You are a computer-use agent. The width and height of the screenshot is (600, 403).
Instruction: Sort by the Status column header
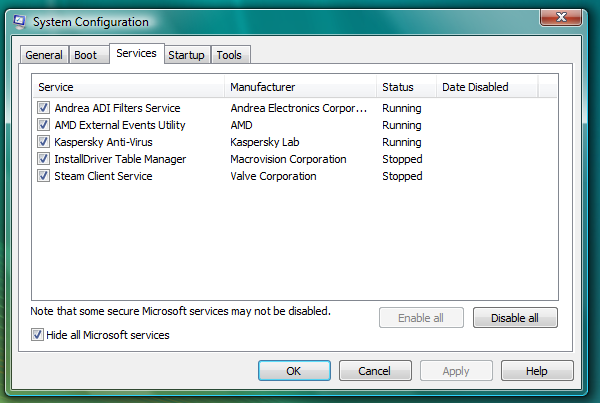tap(406, 87)
